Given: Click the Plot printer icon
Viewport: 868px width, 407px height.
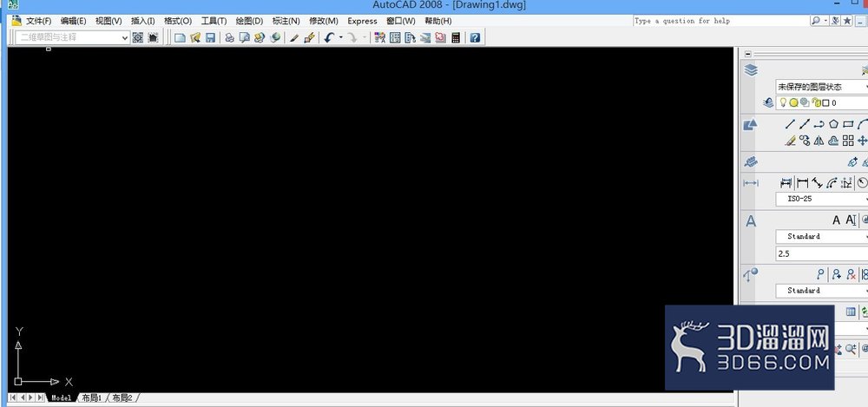Looking at the screenshot, I should pos(229,37).
